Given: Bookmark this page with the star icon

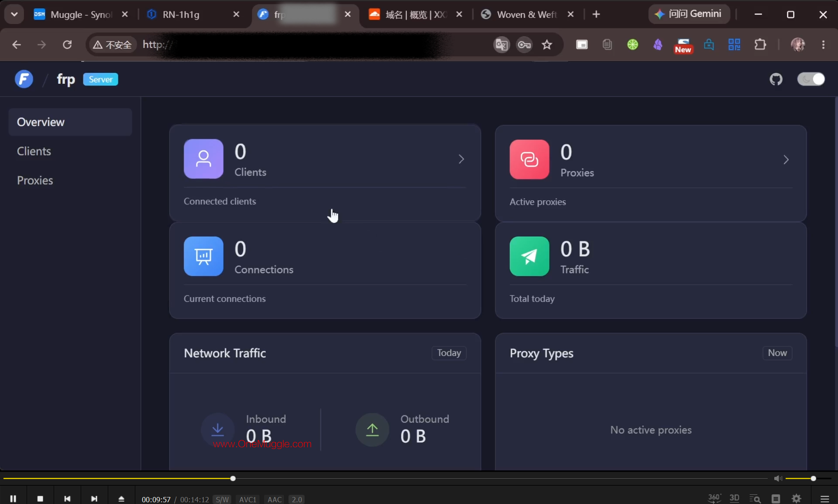Looking at the screenshot, I should click(547, 45).
